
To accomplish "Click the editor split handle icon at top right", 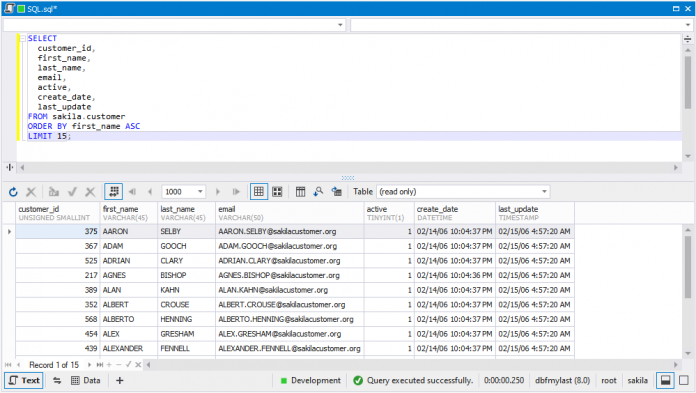I will coord(687,39).
